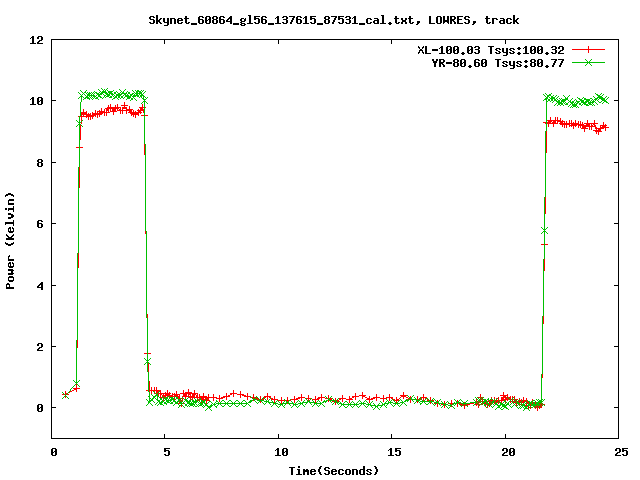640x480 pixels.
Task: Click the x-axis tick label 20
Action: click(x=508, y=452)
